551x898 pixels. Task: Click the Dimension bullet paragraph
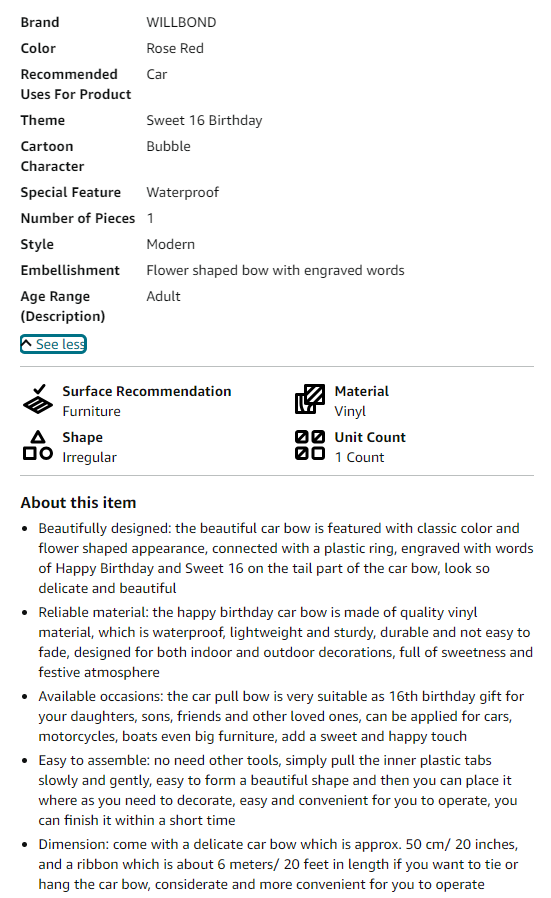tap(278, 864)
